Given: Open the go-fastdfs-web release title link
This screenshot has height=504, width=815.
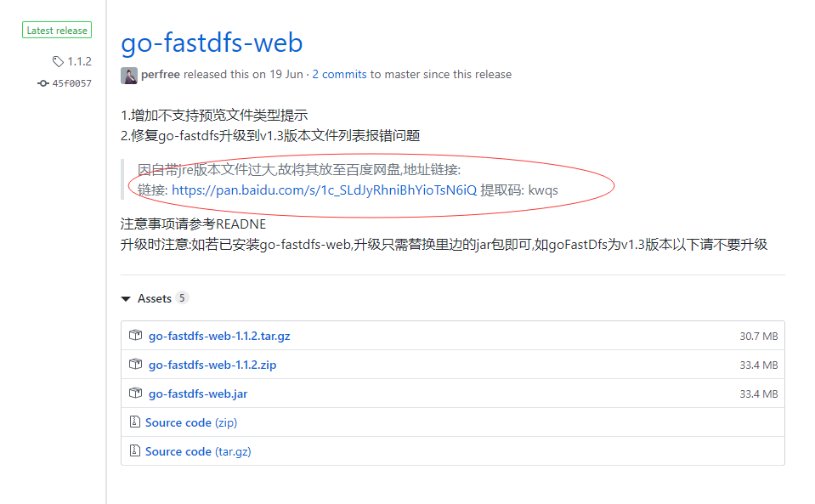Looking at the screenshot, I should (211, 42).
